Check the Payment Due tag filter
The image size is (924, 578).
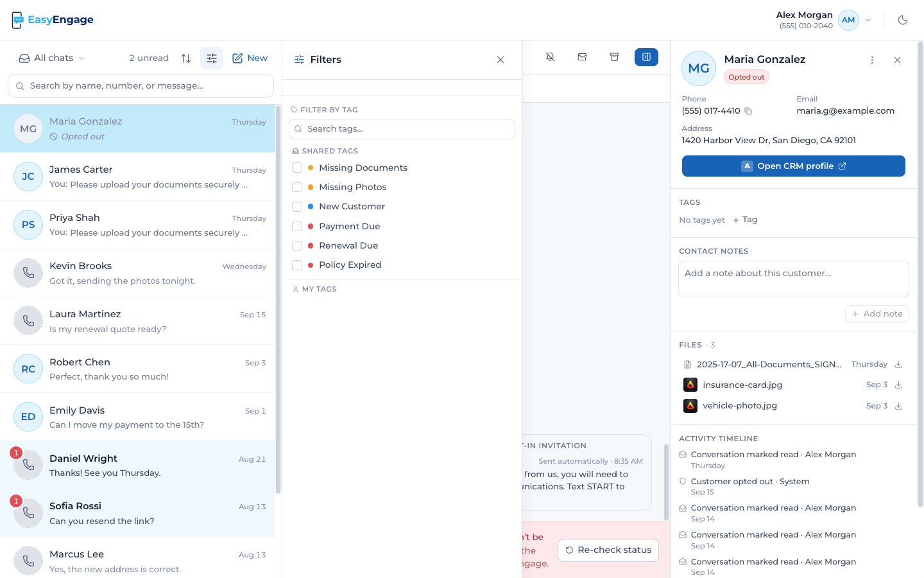point(297,226)
